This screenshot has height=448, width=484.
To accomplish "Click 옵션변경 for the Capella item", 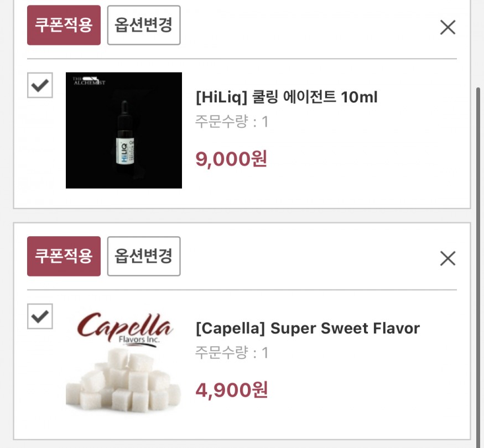I will coord(144,256).
